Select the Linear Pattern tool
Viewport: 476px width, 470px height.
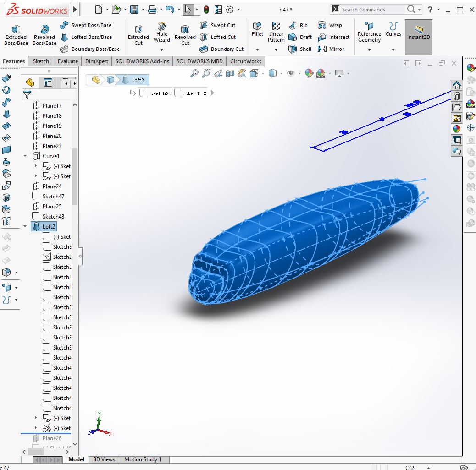tap(276, 32)
